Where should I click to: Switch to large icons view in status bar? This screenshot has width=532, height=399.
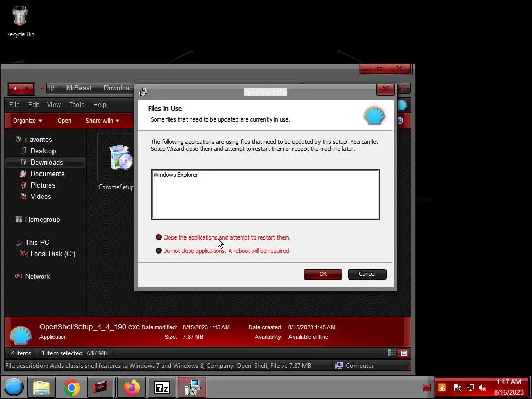click(404, 353)
